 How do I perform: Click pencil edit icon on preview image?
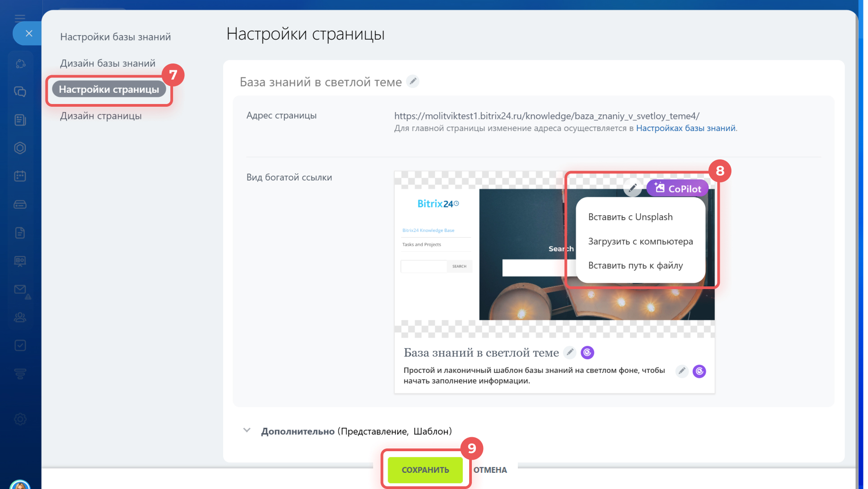click(x=633, y=188)
